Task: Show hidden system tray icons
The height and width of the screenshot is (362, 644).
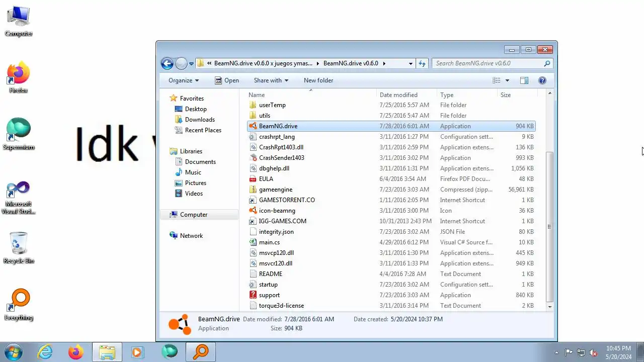Action: (x=556, y=352)
